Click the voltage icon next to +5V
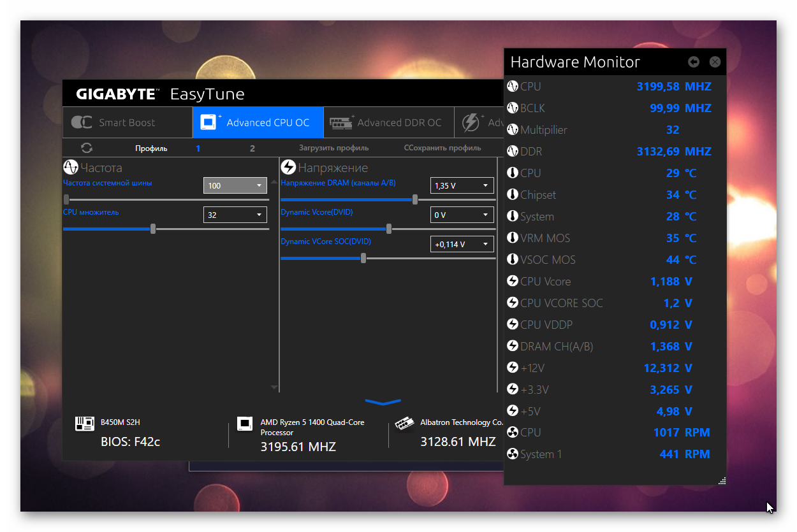 (x=512, y=412)
